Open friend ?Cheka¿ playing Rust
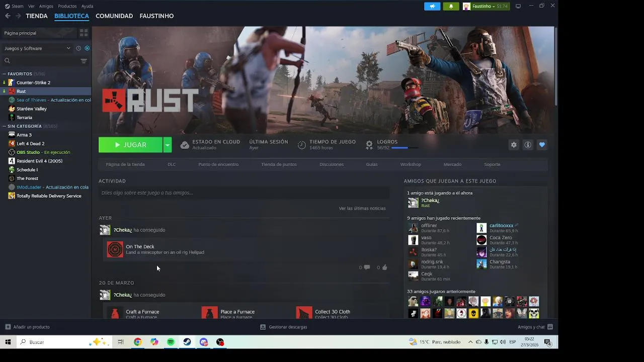The height and width of the screenshot is (362, 644). tap(424, 203)
